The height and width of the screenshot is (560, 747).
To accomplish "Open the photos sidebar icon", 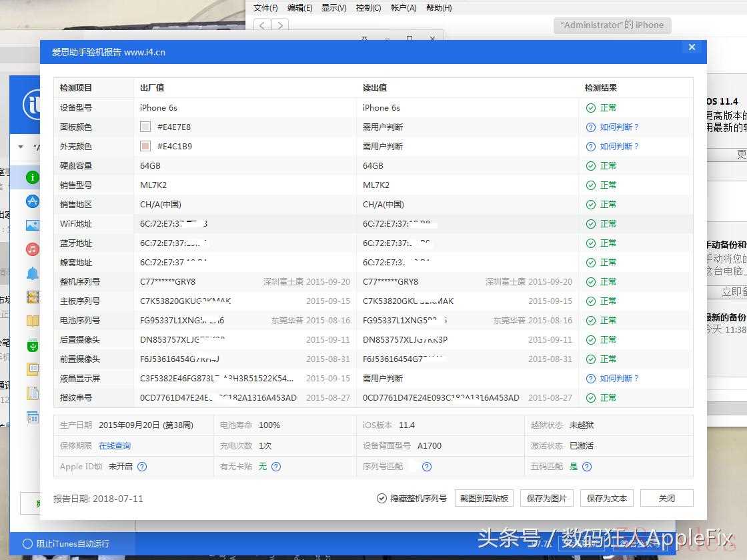I will coord(32,225).
